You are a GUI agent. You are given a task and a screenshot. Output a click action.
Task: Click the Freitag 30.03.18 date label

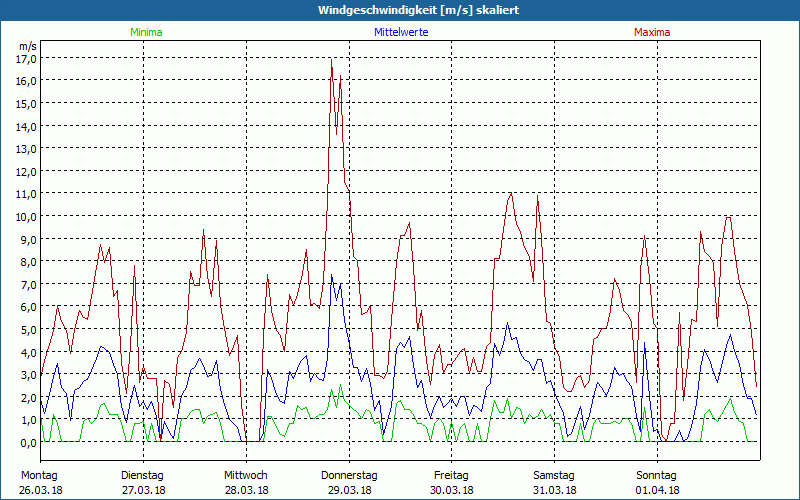(x=452, y=483)
